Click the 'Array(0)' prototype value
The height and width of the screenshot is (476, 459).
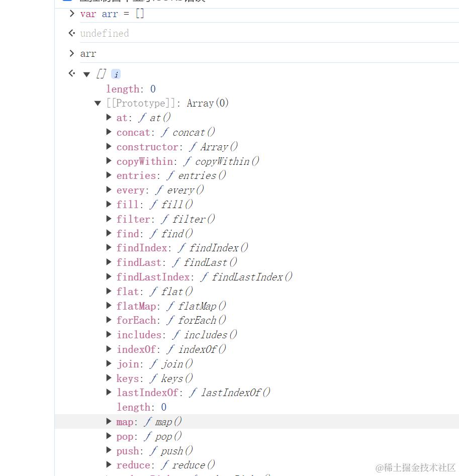[x=208, y=103]
